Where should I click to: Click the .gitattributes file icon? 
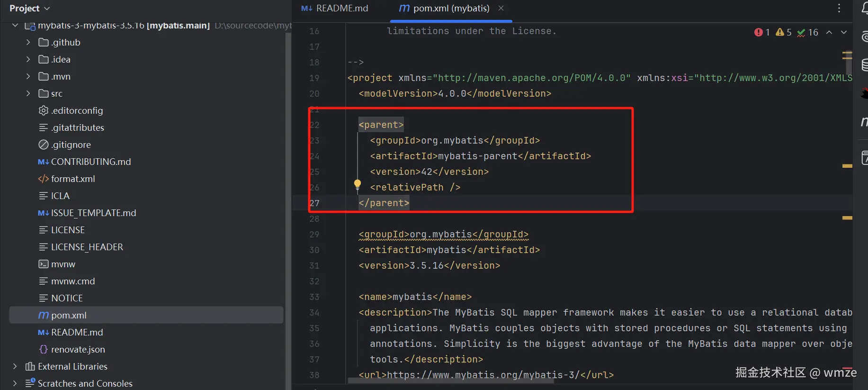pos(44,127)
